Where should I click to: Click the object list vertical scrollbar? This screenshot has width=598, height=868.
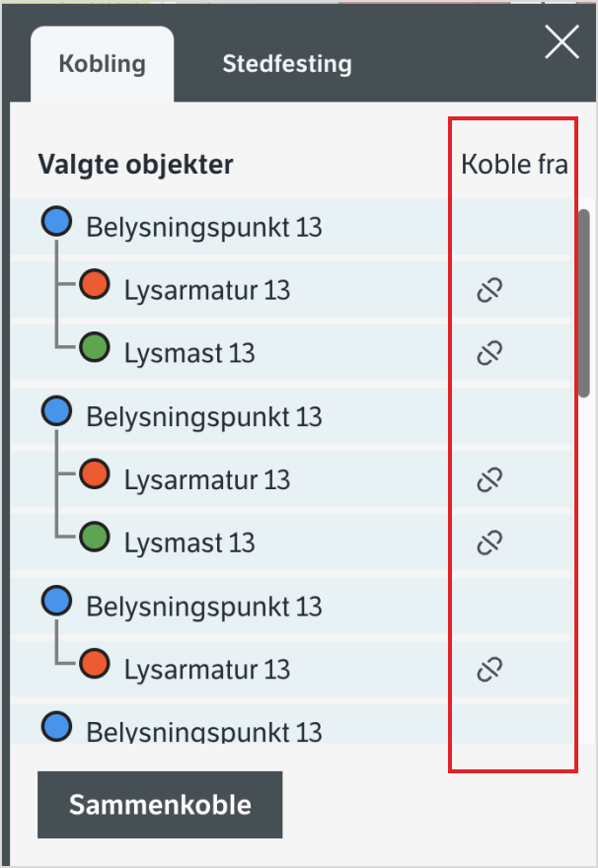583,301
